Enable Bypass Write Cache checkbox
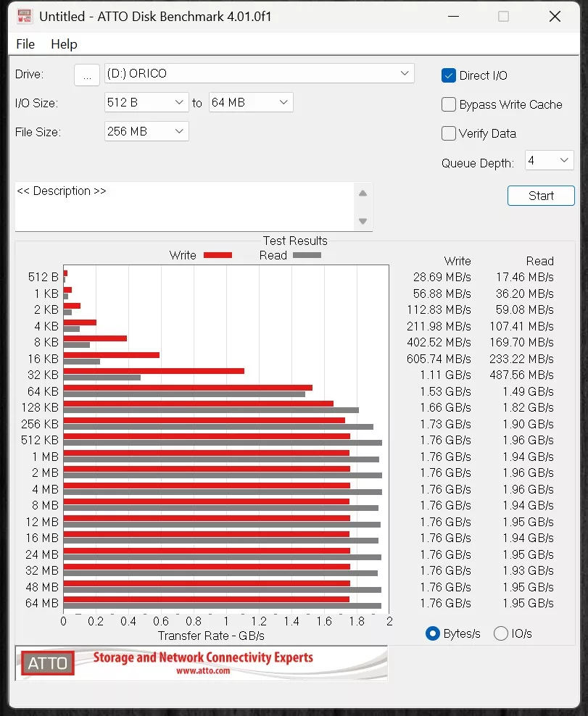The height and width of the screenshot is (716, 588). (449, 104)
